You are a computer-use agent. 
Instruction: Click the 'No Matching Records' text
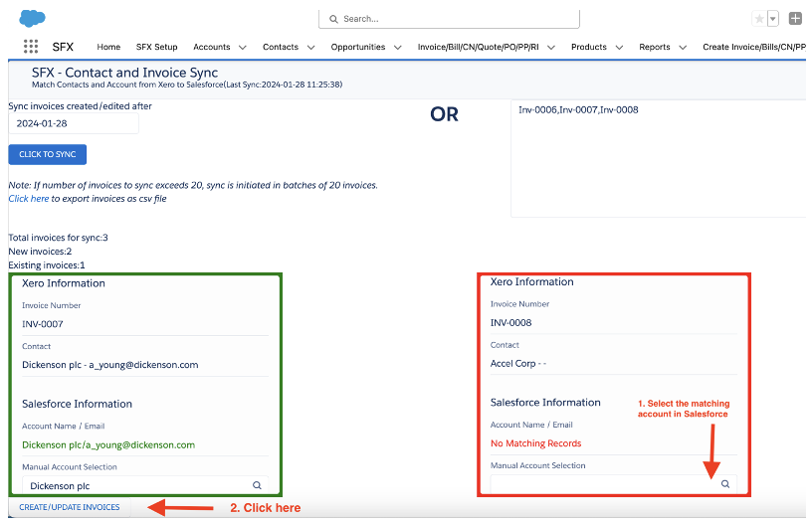536,443
